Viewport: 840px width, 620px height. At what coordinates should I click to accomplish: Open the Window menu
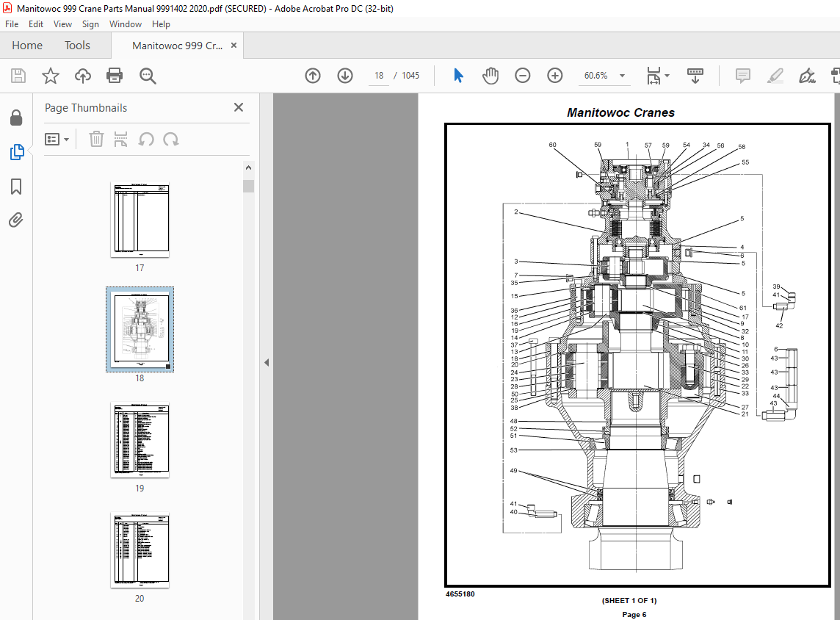[126, 24]
